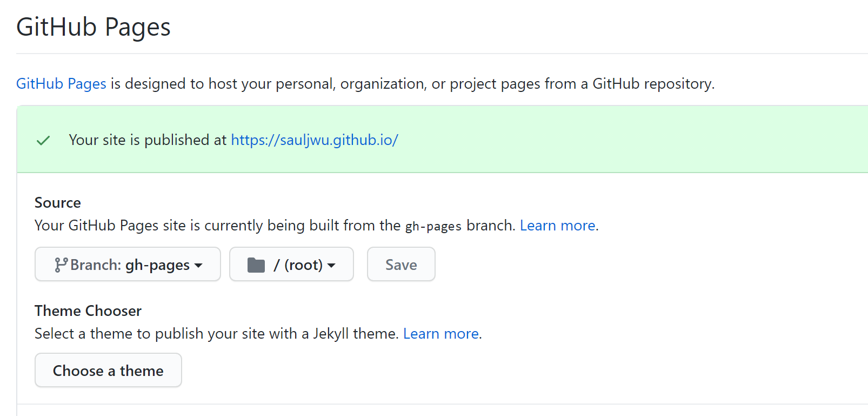The image size is (868, 416).
Task: Expand the / (root) folder dropdown
Action: (291, 265)
